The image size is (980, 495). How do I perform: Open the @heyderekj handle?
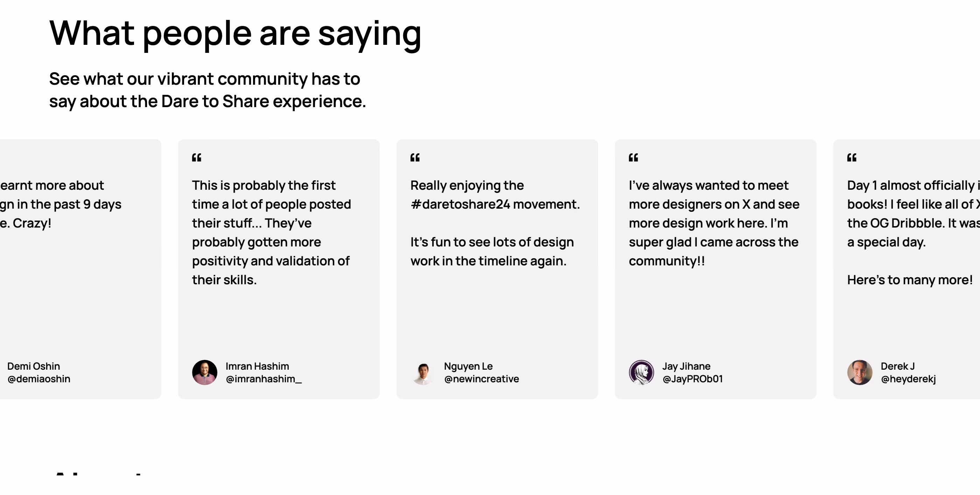tap(909, 379)
